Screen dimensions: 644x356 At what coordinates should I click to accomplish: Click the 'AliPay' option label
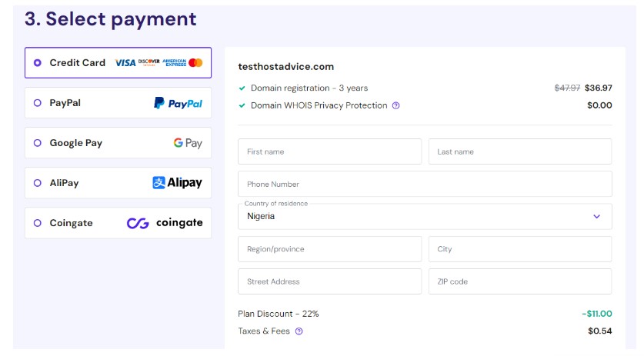(64, 183)
